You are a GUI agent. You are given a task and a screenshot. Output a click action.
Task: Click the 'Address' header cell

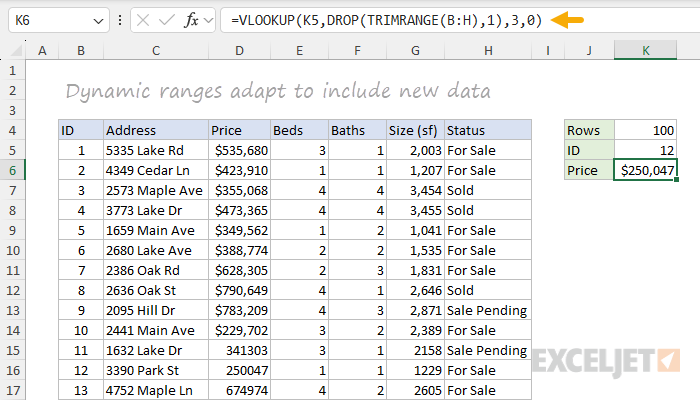[156, 130]
